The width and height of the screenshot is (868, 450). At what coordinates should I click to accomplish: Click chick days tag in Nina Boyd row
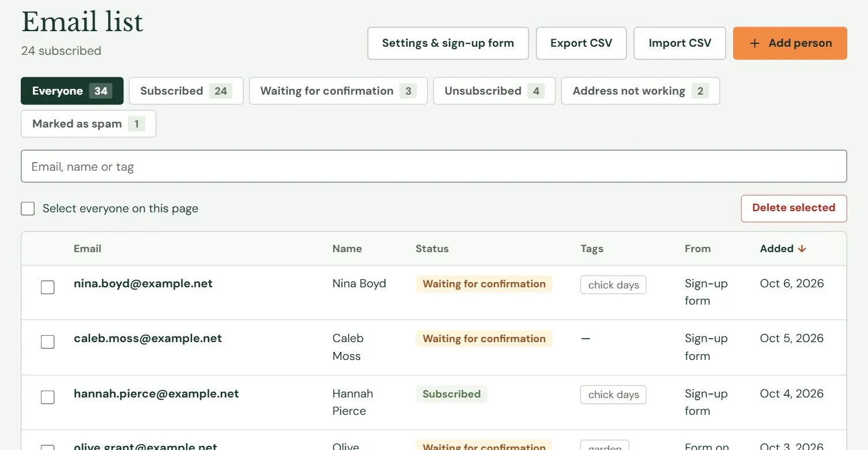coord(613,284)
